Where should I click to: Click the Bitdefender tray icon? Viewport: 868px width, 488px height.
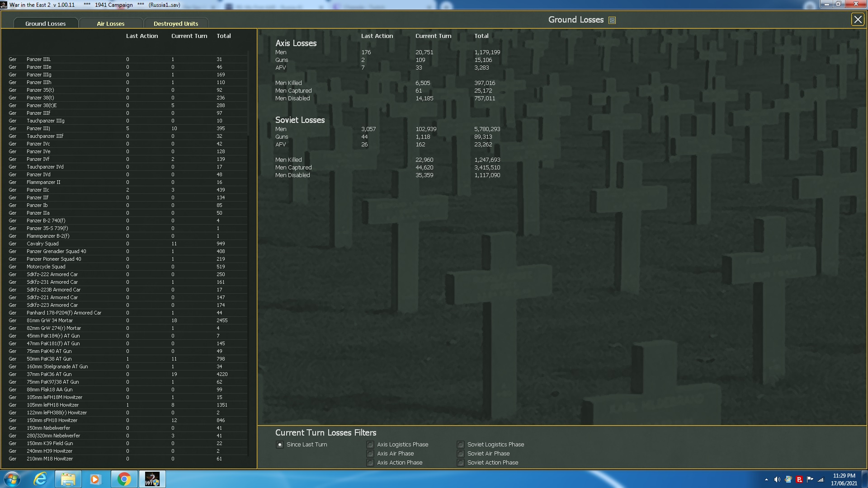click(799, 479)
